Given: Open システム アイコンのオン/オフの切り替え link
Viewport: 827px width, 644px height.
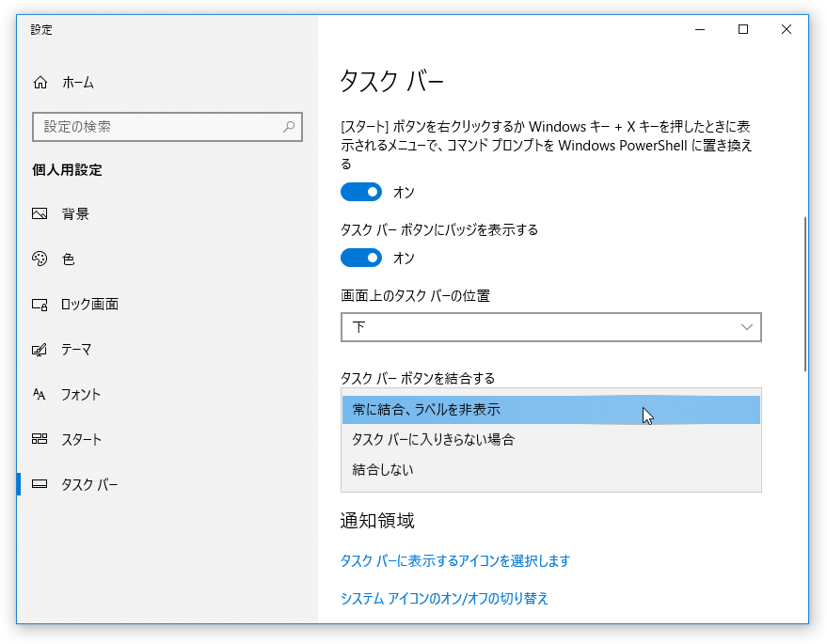Looking at the screenshot, I should [445, 598].
